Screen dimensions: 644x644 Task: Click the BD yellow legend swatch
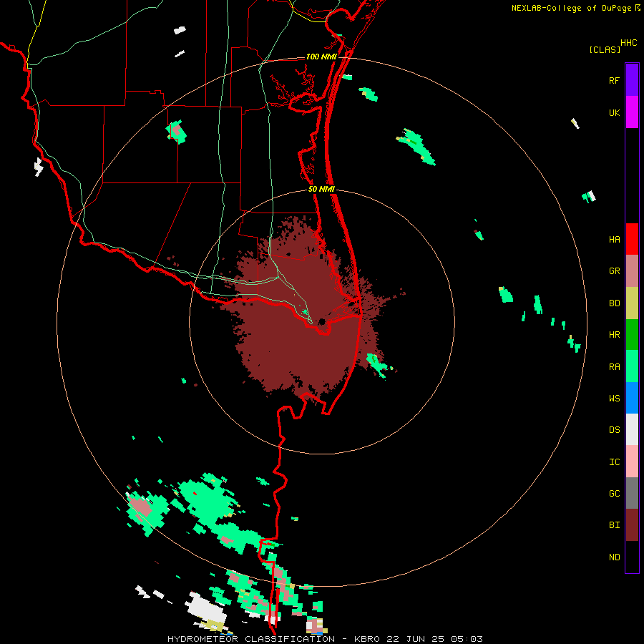[632, 303]
